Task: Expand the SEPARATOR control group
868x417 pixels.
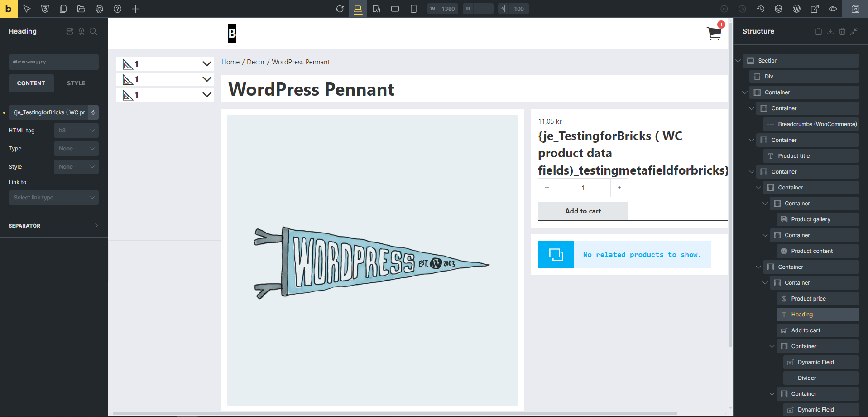Action: 53,226
